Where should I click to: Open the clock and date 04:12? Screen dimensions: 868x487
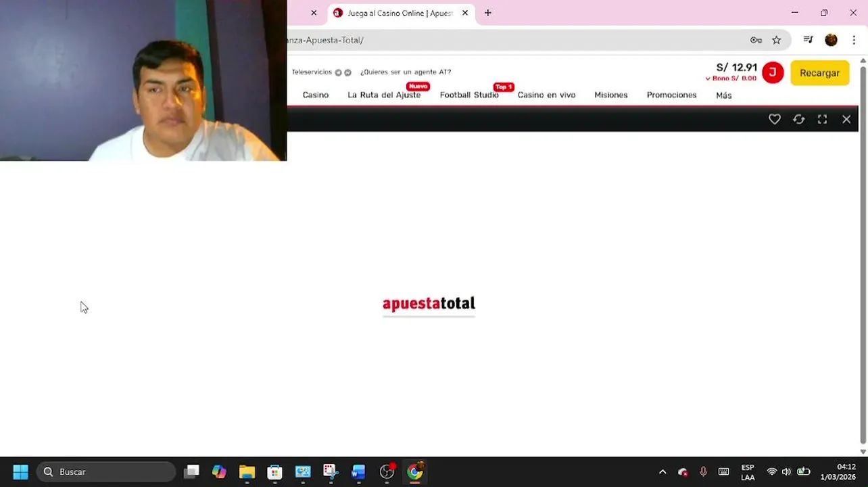[x=838, y=472]
